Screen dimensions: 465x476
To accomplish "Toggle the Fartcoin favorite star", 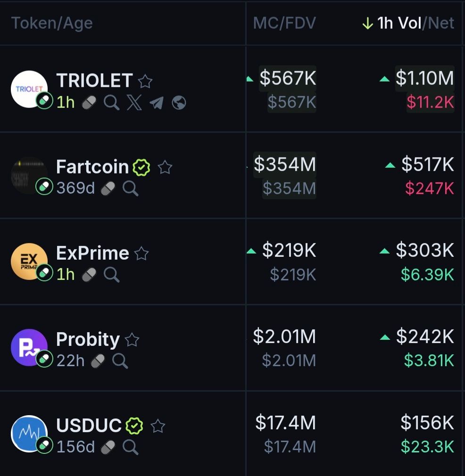I will tap(165, 167).
